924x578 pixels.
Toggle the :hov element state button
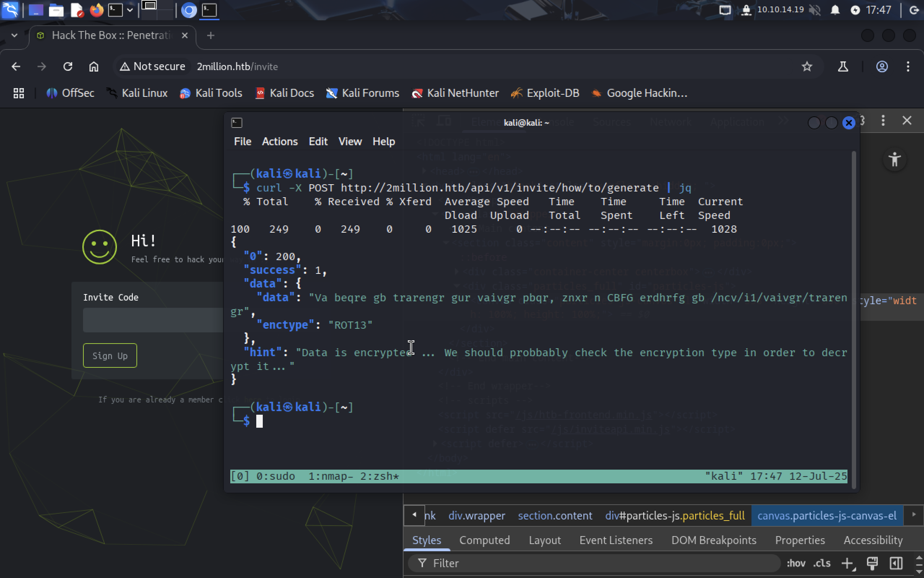point(796,563)
